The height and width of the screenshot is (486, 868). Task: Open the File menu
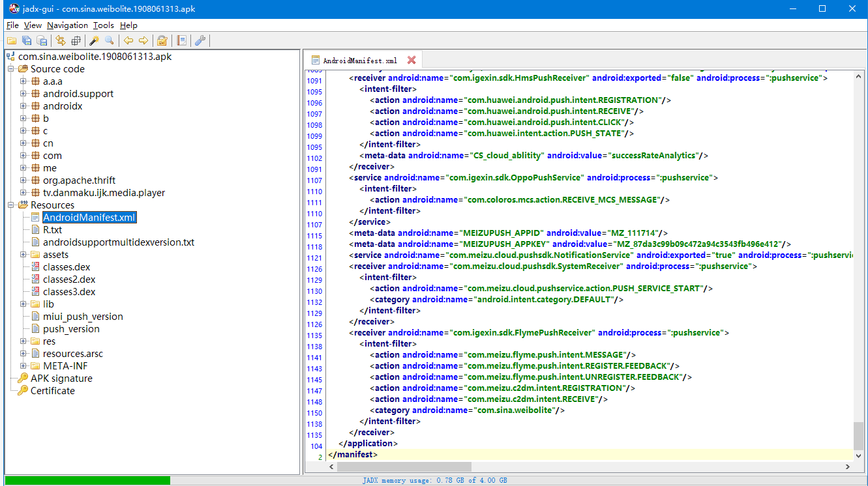point(12,25)
